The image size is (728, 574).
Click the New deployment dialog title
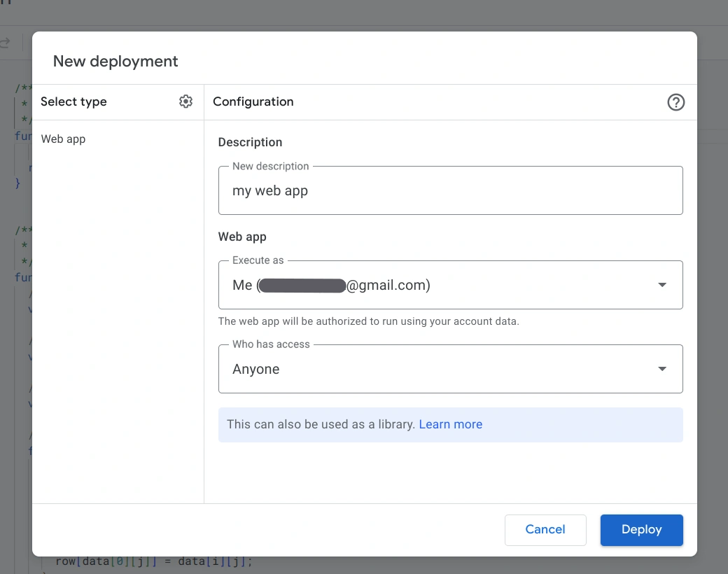[115, 61]
